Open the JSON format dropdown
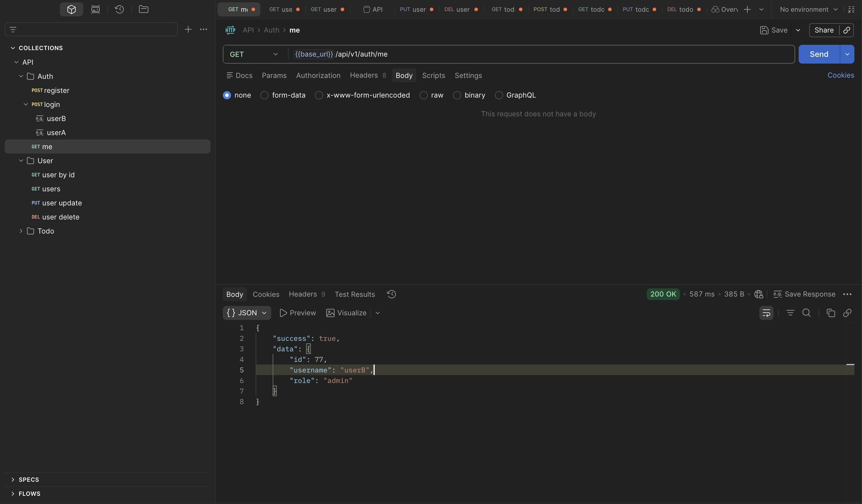Screen dimensions: 862x504 pyautogui.click(x=247, y=313)
